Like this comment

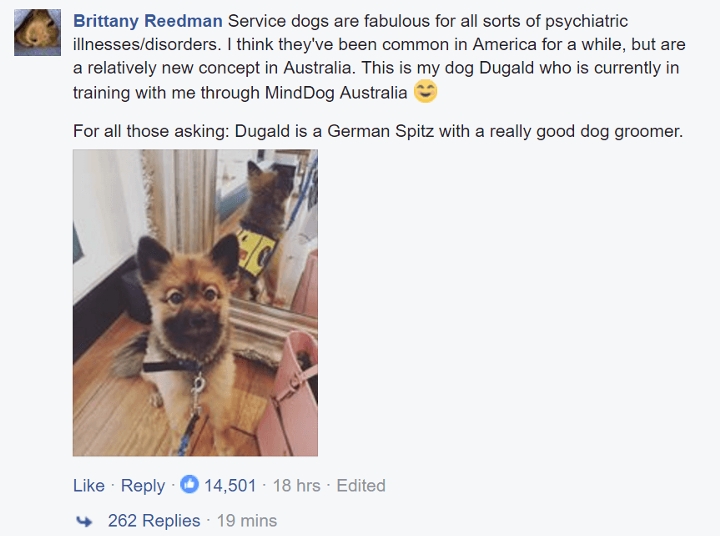pos(89,485)
